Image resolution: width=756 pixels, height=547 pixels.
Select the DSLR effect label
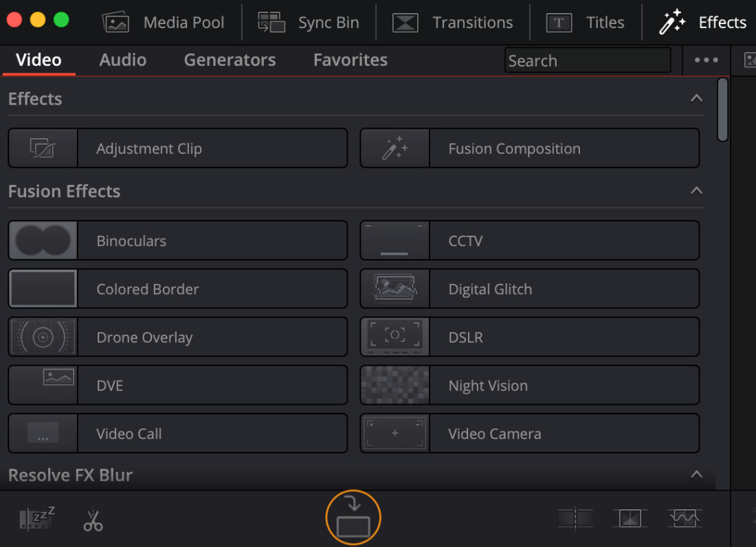coord(465,337)
